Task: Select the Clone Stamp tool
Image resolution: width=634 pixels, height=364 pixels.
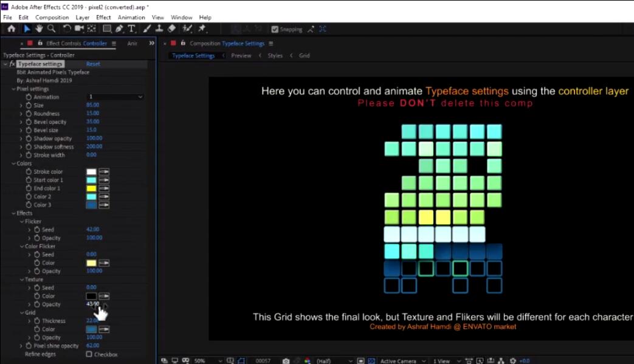Action: coord(159,29)
